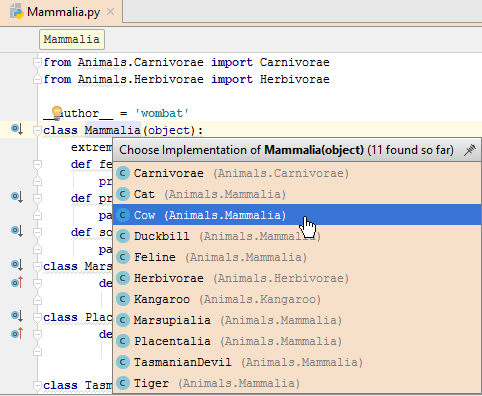Click the Python file icon on Mammalia.py tab

(17, 12)
